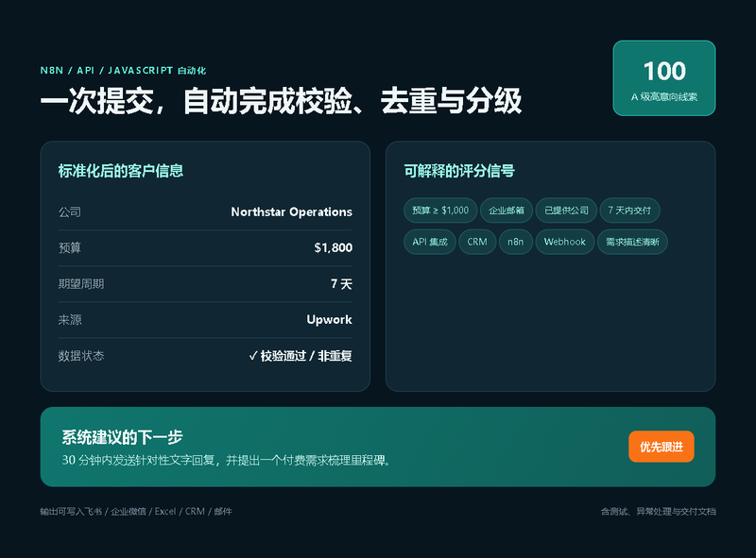
Task: Click the 100 score badge
Action: click(x=664, y=78)
